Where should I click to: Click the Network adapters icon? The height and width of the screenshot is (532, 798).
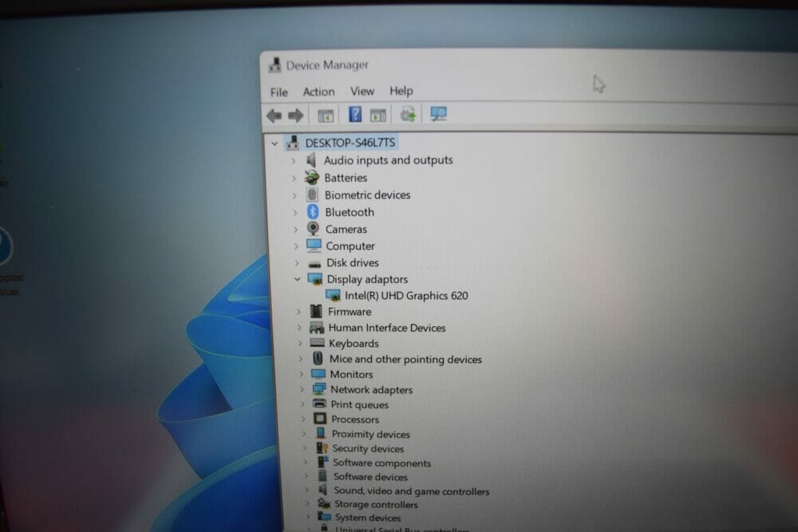319,389
